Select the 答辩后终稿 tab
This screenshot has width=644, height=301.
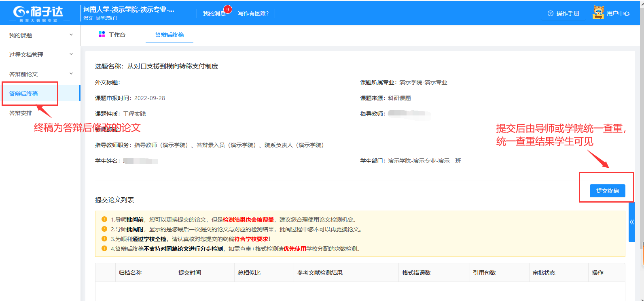(x=169, y=35)
